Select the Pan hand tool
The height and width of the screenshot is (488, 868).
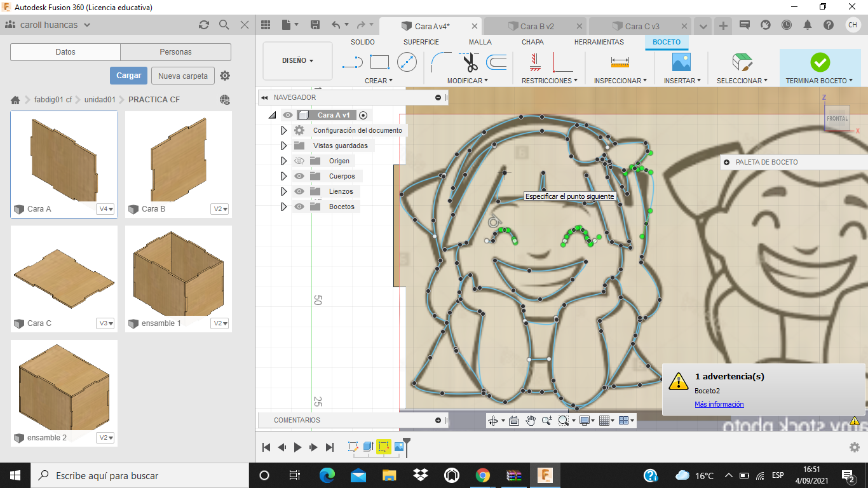pos(531,421)
